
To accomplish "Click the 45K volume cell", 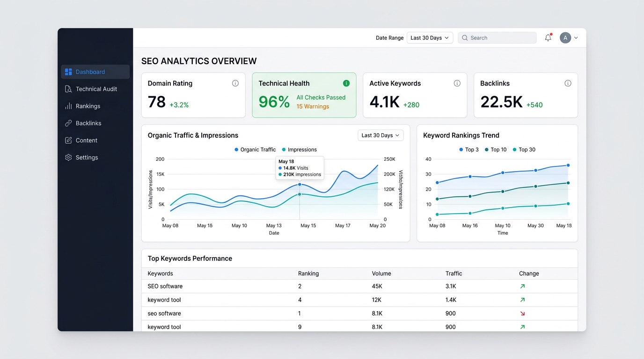I will pyautogui.click(x=377, y=287).
